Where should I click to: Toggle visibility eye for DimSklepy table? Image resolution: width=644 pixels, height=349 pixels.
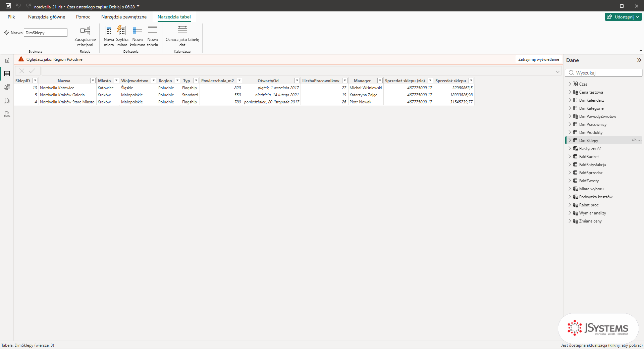click(x=634, y=140)
